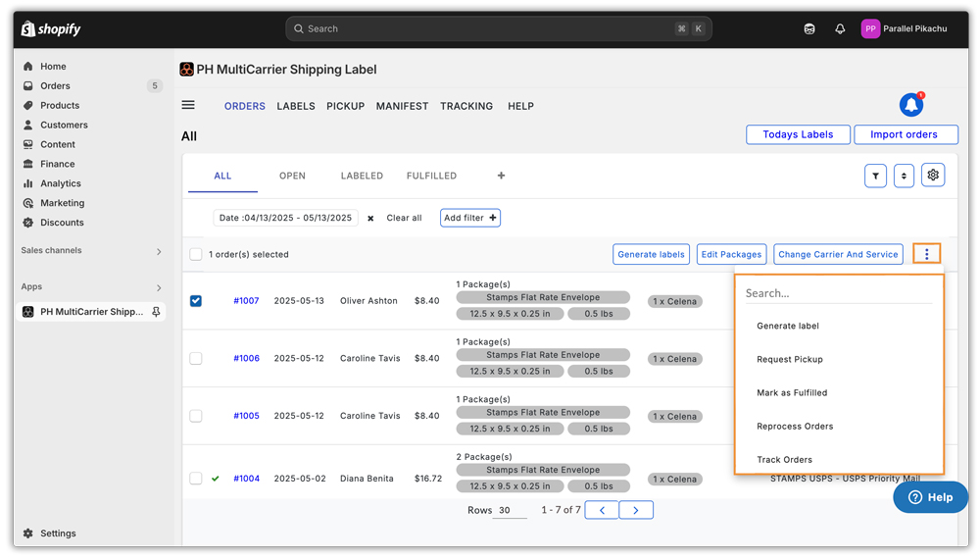Open the table settings gear icon
Image resolution: width=980 pixels, height=559 pixels.
(932, 176)
